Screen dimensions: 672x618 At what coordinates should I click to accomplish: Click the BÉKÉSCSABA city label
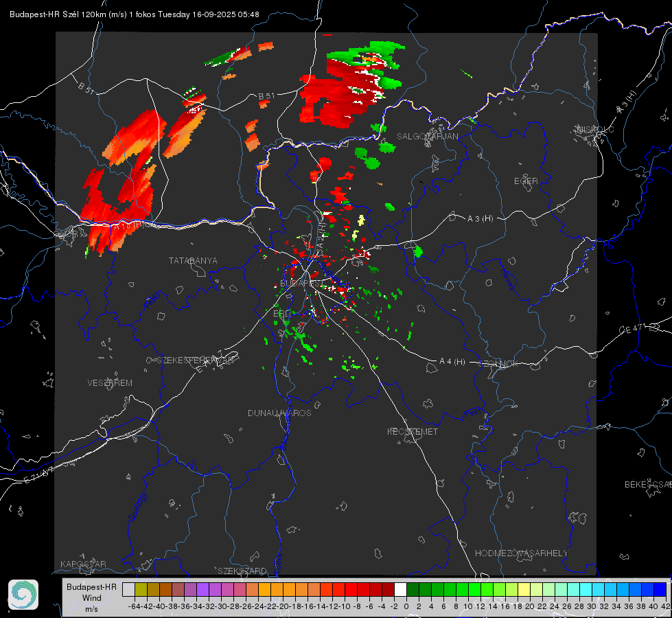point(648,484)
